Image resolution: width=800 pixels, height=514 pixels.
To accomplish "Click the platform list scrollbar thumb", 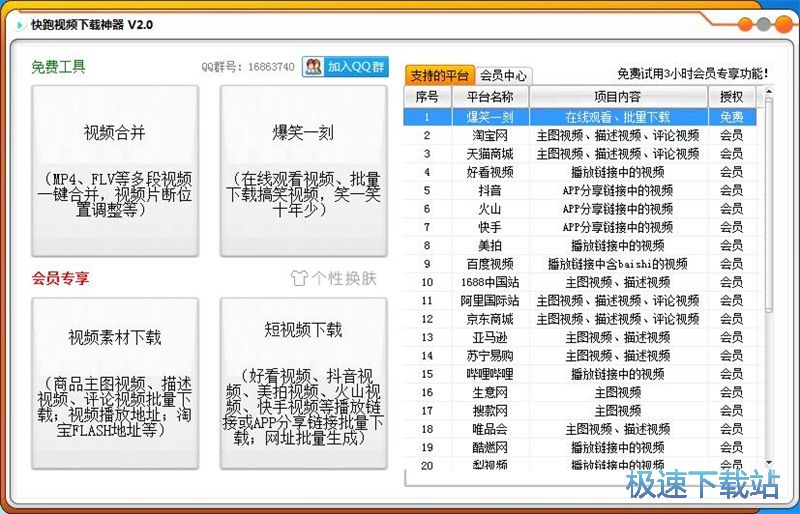I will pos(769,204).
